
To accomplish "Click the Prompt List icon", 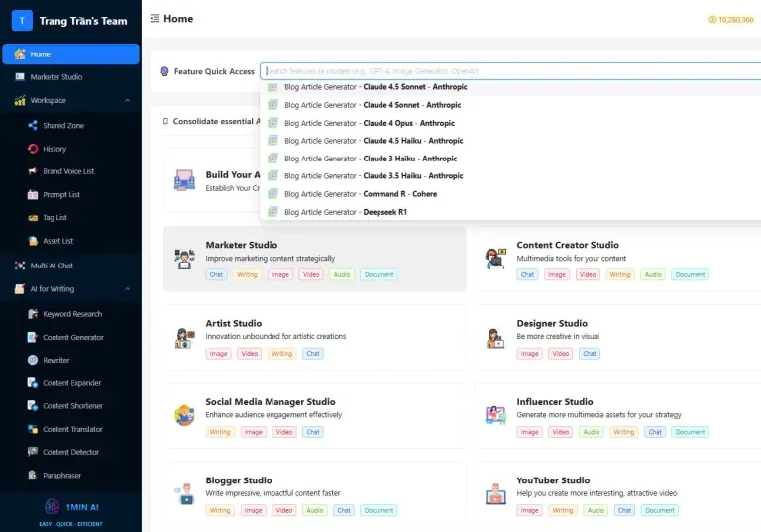I will (33, 194).
